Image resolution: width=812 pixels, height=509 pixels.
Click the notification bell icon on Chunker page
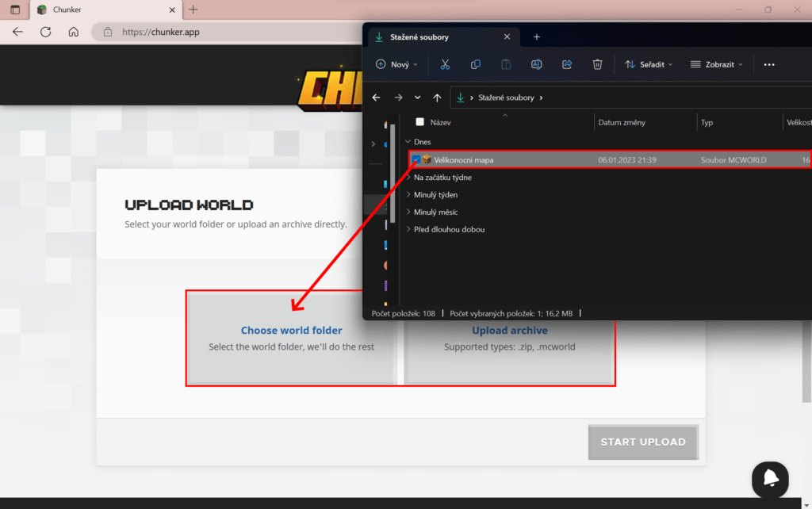[770, 479]
